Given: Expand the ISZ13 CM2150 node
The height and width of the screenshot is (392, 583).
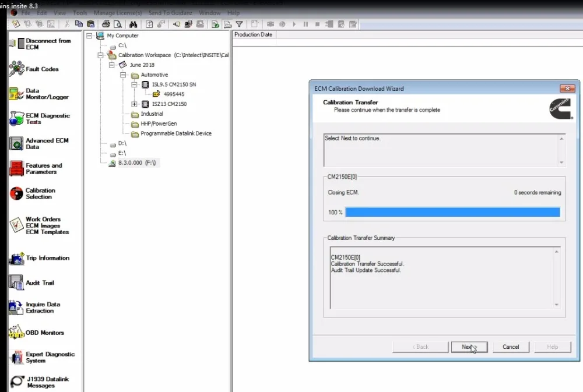Looking at the screenshot, I should tap(134, 104).
